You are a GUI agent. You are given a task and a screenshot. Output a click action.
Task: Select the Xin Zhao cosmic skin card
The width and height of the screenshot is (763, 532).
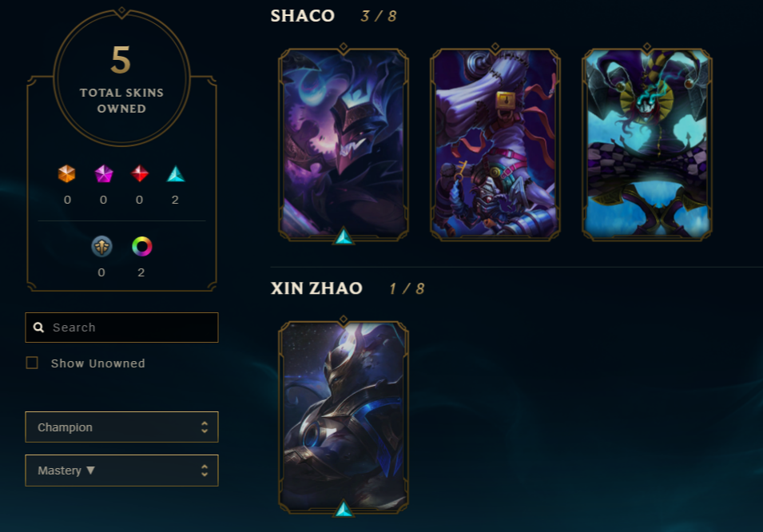pos(344,417)
